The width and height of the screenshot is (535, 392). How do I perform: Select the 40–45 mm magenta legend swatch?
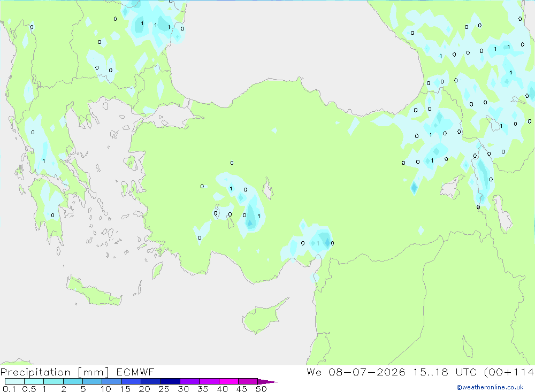(228, 381)
